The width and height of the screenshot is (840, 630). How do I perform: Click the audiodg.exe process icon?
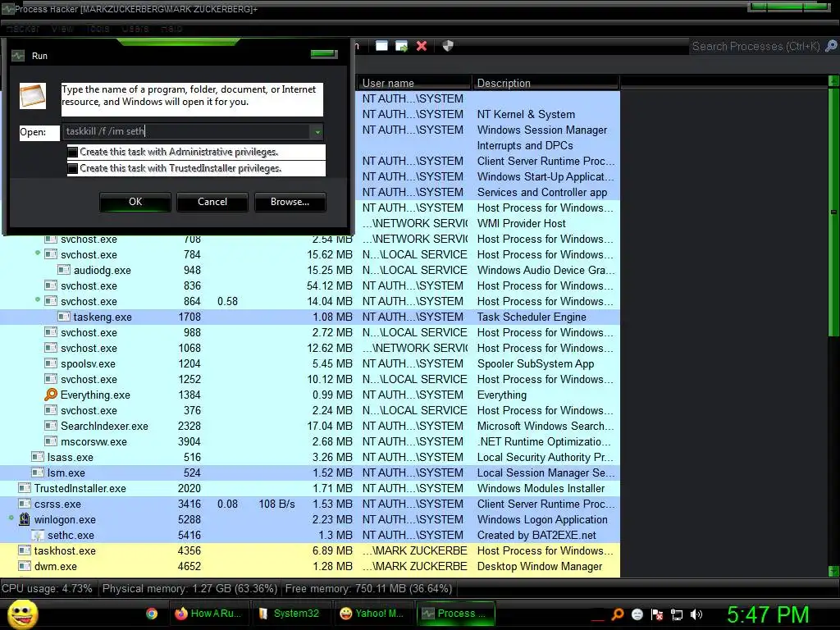click(x=64, y=270)
